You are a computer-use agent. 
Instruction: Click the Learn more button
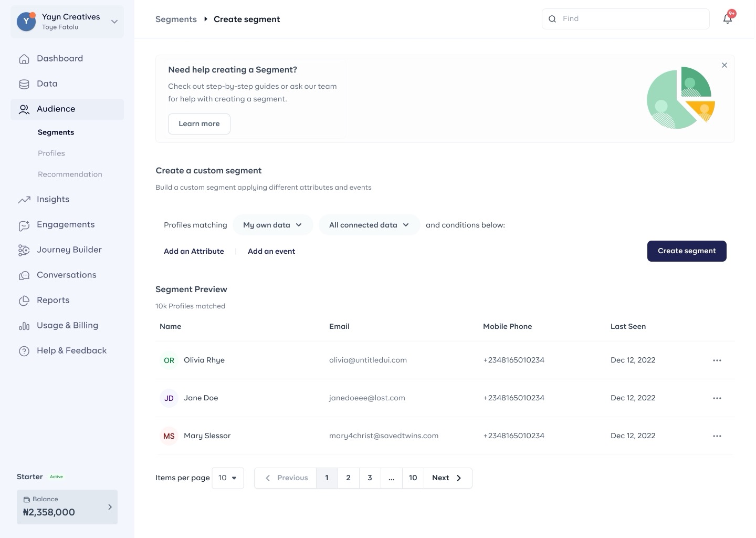click(x=199, y=124)
